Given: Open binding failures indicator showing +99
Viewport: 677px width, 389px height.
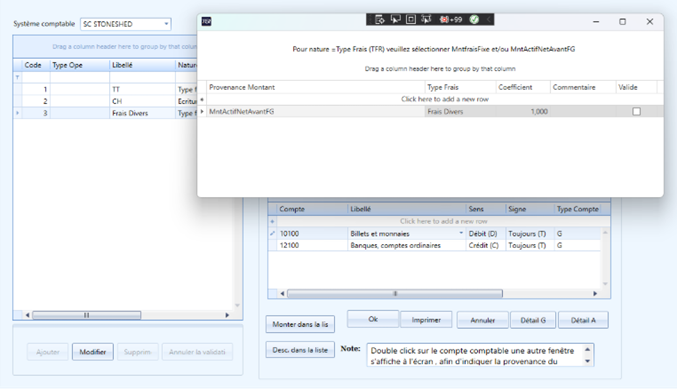Looking at the screenshot, I should click(x=450, y=19).
